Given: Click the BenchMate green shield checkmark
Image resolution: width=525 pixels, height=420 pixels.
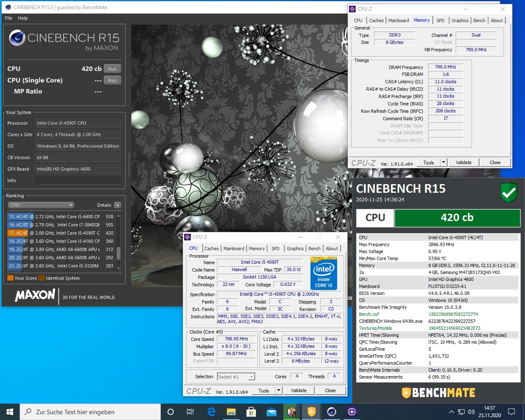Looking at the screenshot, I should (x=509, y=193).
